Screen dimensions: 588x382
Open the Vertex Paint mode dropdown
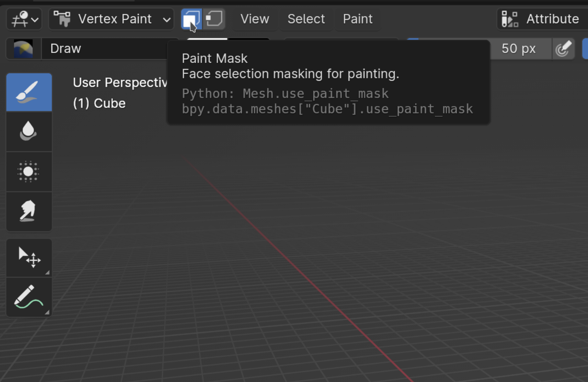tap(111, 19)
